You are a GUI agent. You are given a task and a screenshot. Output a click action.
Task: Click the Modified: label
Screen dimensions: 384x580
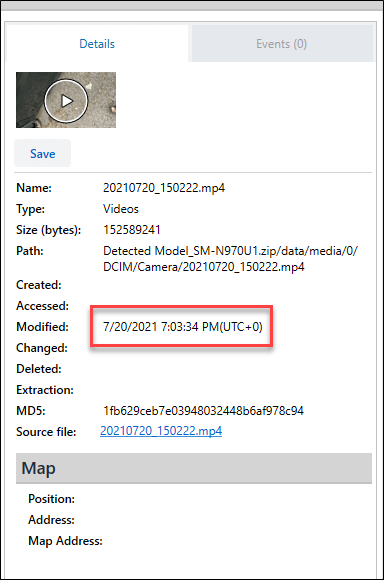tap(43, 327)
